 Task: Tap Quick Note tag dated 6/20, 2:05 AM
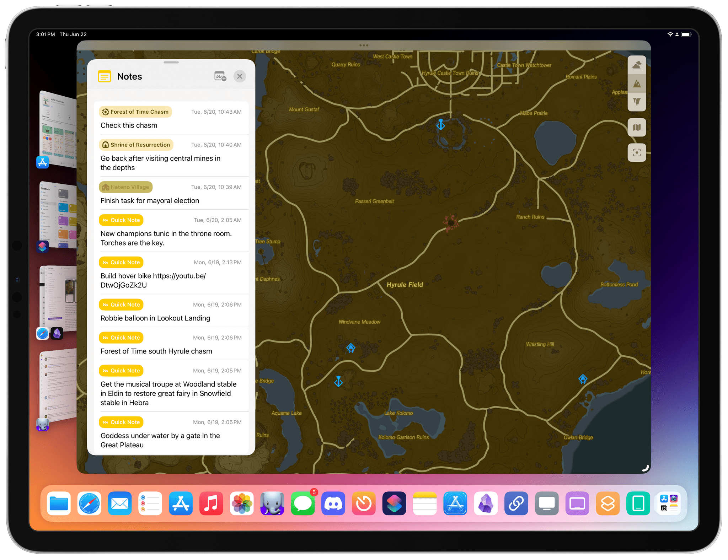click(x=121, y=220)
